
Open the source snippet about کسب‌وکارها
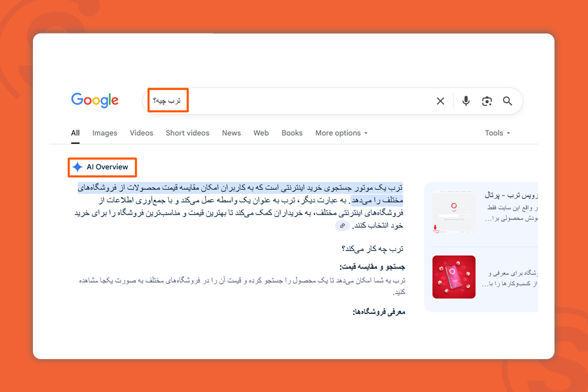point(510,279)
